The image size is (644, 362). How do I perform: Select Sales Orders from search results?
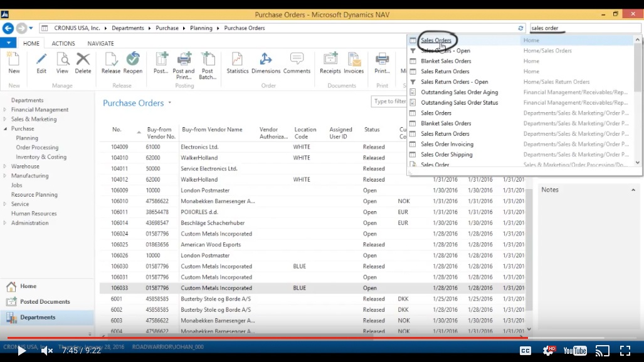pos(436,41)
